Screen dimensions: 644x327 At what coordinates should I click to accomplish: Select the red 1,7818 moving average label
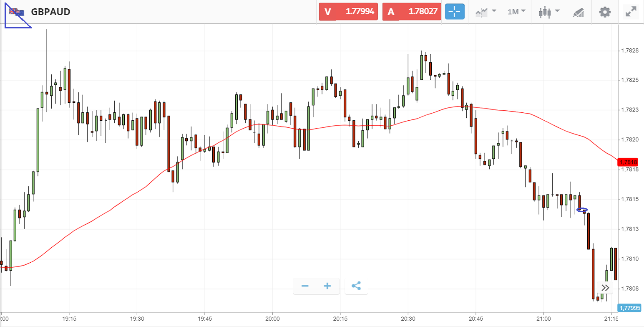(x=628, y=162)
